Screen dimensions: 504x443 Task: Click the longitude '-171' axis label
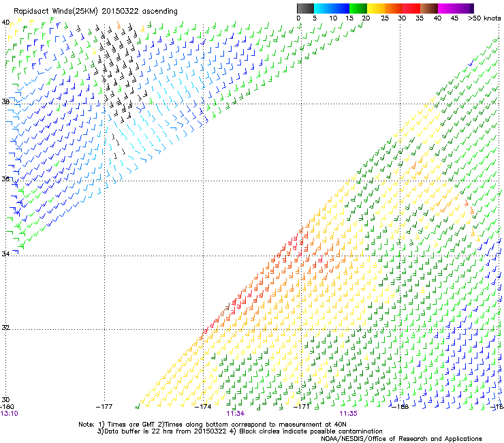tap(301, 407)
